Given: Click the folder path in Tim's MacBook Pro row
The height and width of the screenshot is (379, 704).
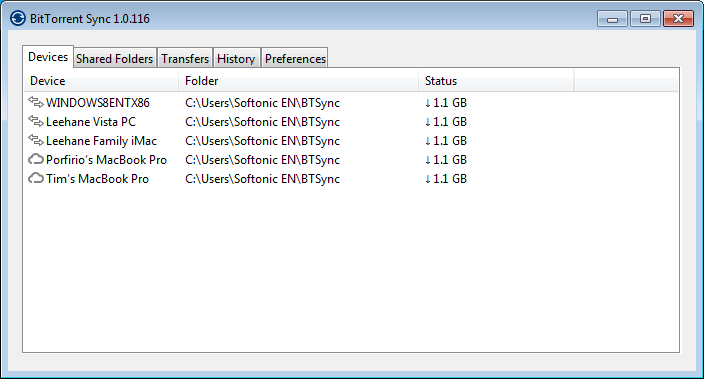Looking at the screenshot, I should point(262,179).
